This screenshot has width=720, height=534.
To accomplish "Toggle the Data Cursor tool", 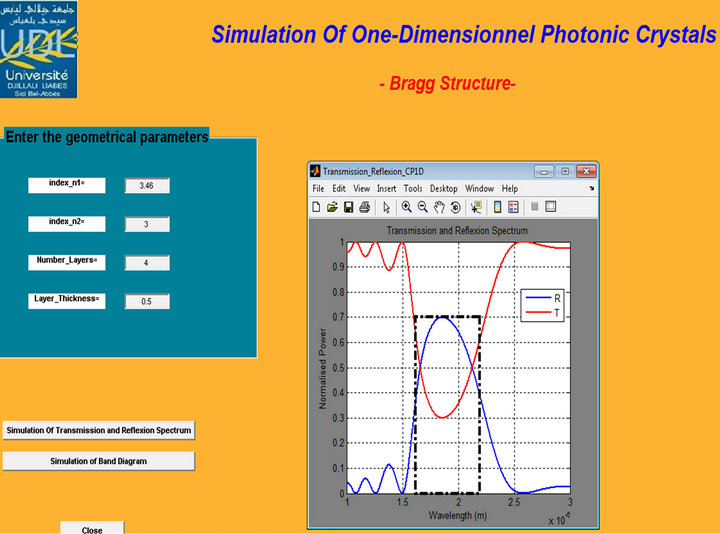I will (x=475, y=207).
